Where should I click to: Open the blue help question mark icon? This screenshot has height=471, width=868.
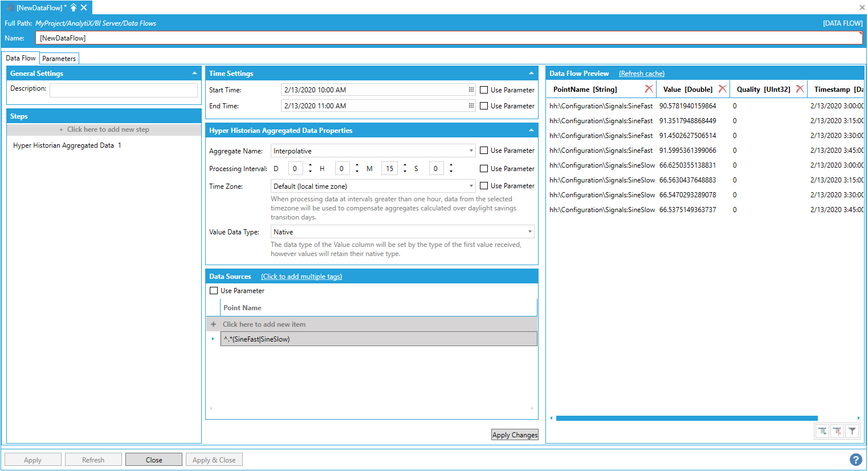[855, 460]
